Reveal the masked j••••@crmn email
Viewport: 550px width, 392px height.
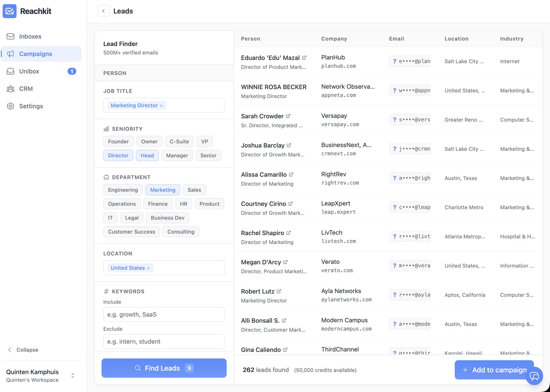(x=410, y=149)
